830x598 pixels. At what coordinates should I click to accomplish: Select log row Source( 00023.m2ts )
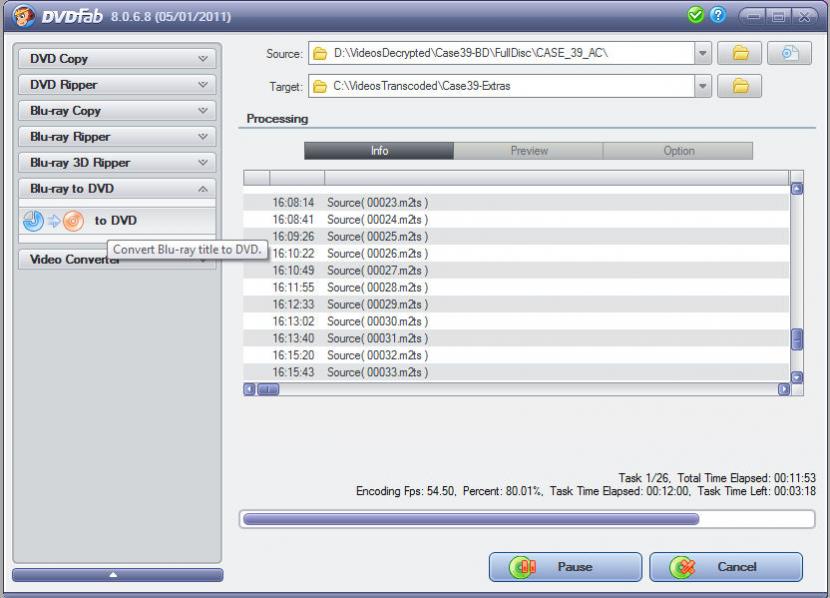(516, 203)
